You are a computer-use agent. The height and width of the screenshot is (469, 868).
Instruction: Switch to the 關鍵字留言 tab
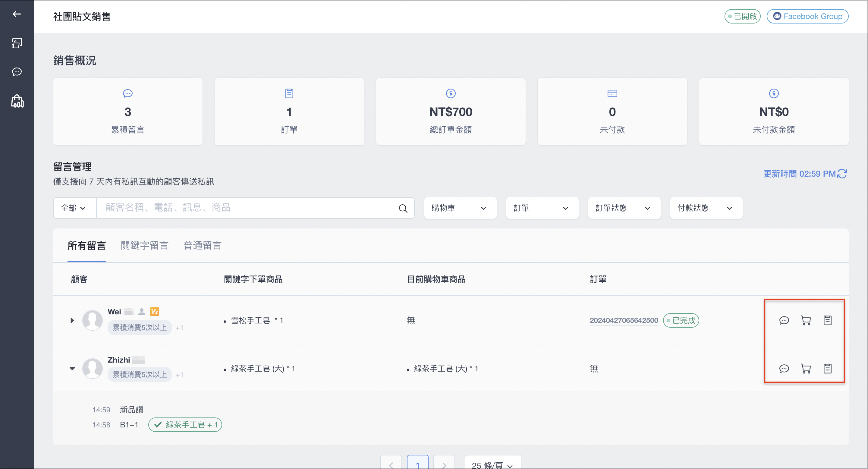(x=145, y=246)
